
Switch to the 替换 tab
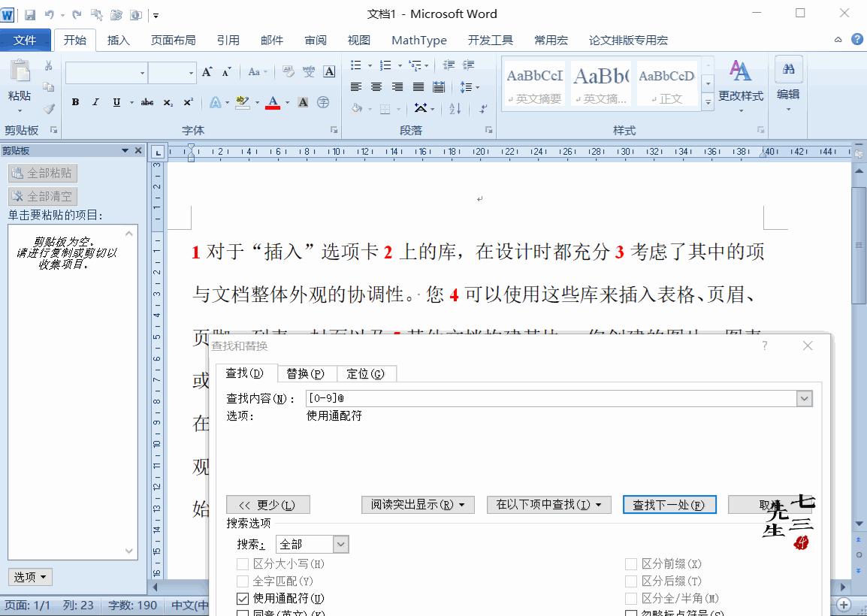coord(306,373)
